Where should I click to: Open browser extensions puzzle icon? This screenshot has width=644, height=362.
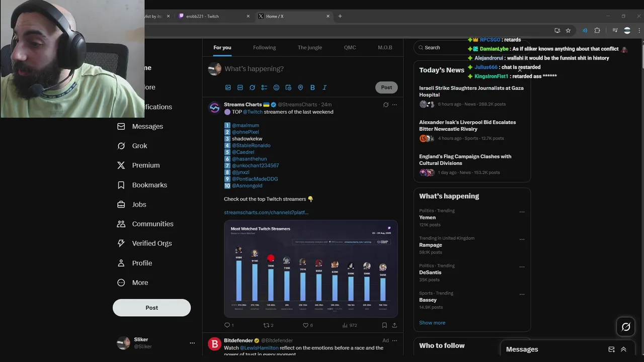[597, 31]
